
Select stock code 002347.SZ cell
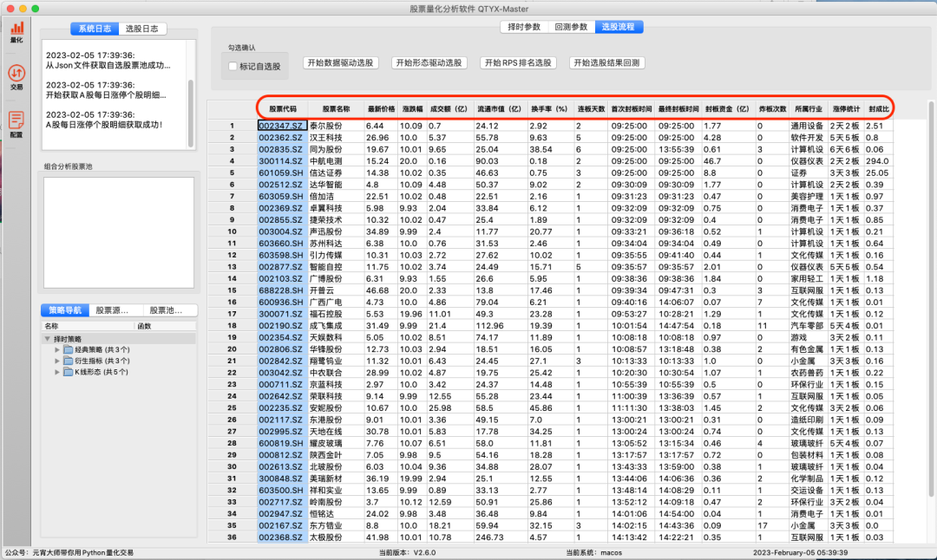coord(282,126)
